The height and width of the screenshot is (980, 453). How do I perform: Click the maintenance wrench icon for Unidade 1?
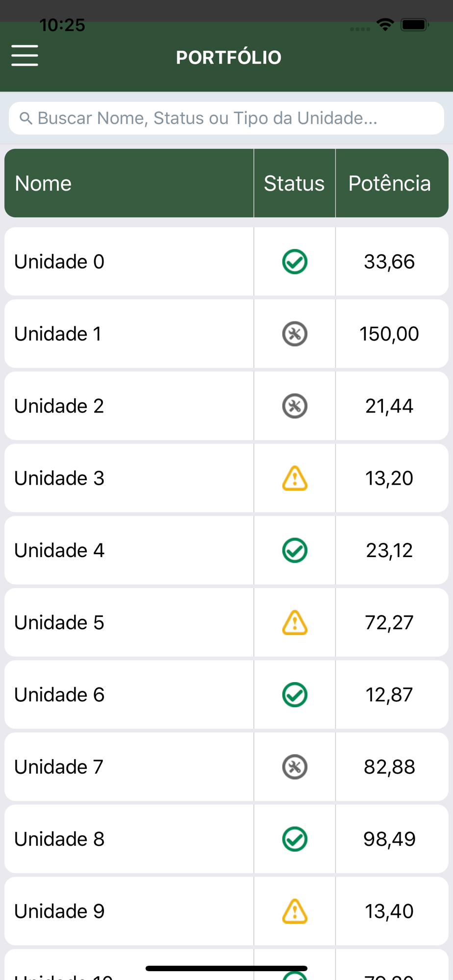point(295,334)
